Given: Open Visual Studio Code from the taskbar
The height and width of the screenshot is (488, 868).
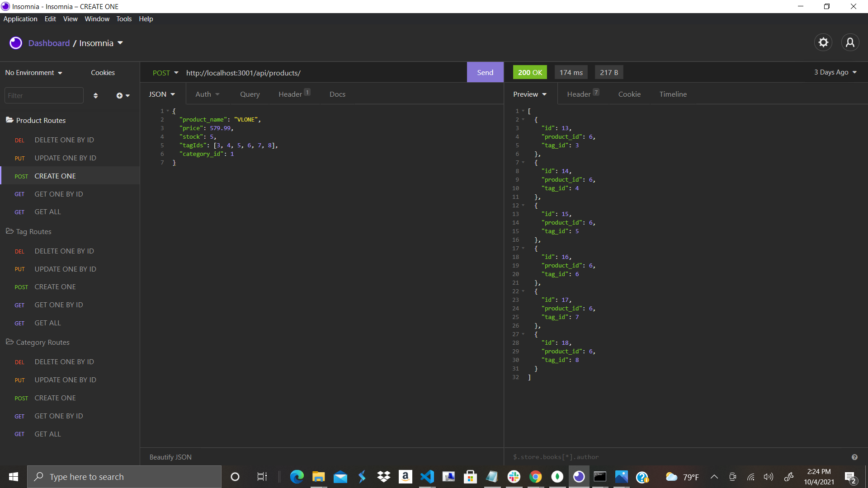Looking at the screenshot, I should (427, 477).
